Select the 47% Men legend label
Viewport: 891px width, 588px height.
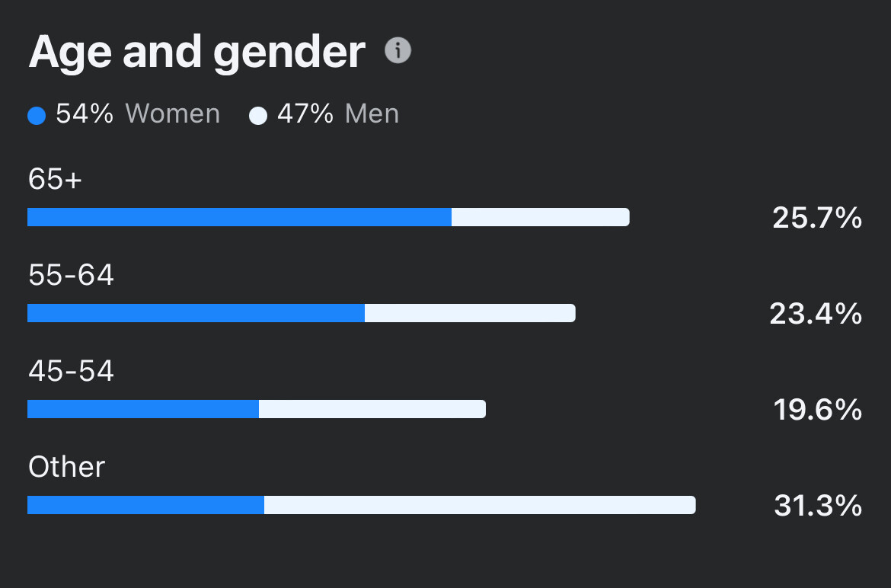(x=338, y=114)
